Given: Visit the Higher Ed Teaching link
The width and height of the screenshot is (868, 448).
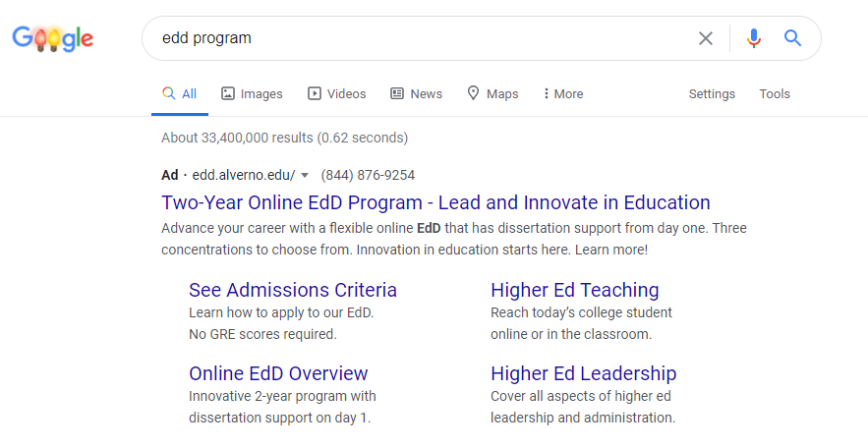Looking at the screenshot, I should (x=574, y=290).
